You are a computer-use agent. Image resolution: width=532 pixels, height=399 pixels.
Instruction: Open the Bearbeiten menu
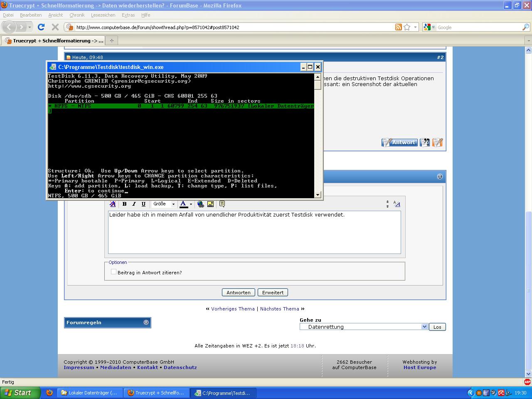click(31, 15)
